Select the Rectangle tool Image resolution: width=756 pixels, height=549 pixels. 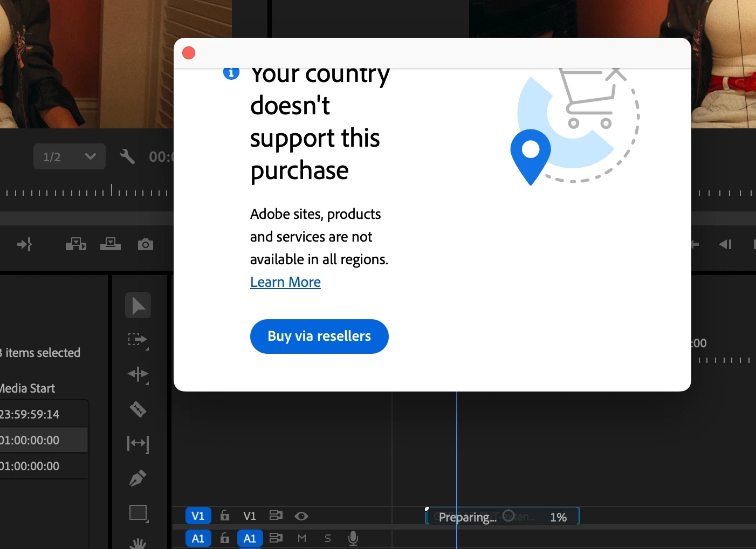point(139,513)
